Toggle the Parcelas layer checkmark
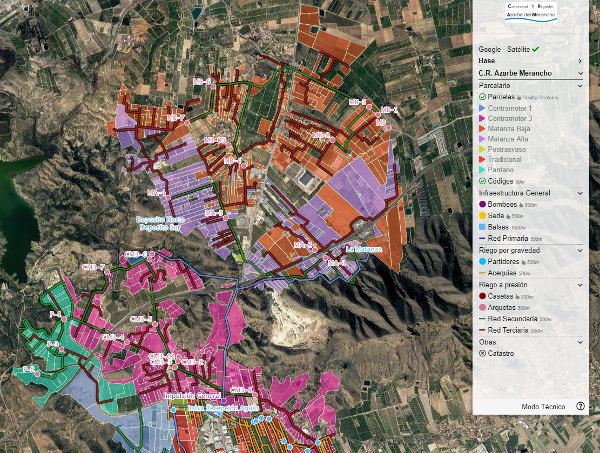The width and height of the screenshot is (600, 453). click(483, 97)
